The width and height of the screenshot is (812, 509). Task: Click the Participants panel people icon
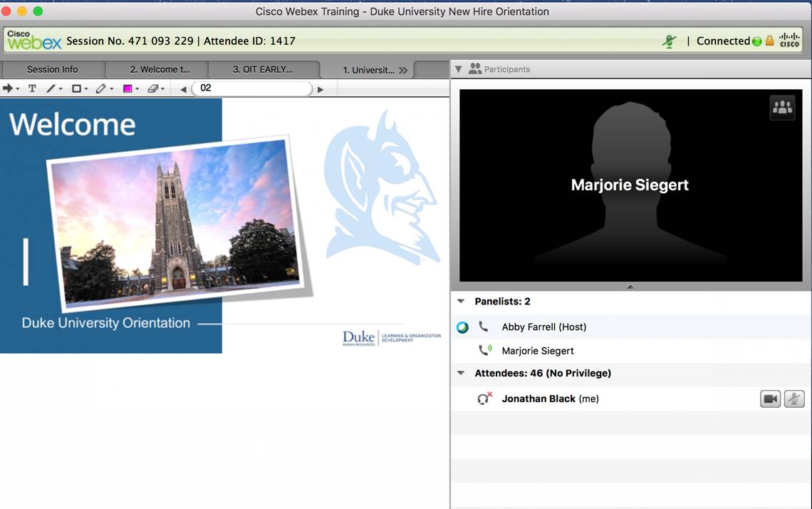click(x=475, y=68)
